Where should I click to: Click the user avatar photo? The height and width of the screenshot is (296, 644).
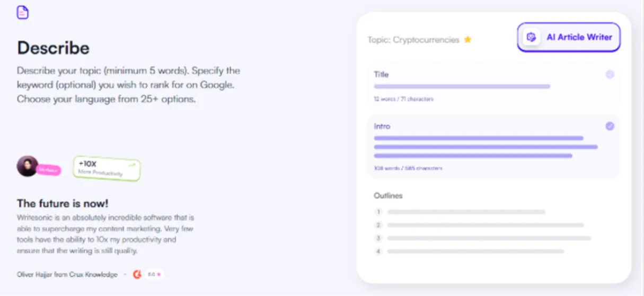click(x=27, y=166)
